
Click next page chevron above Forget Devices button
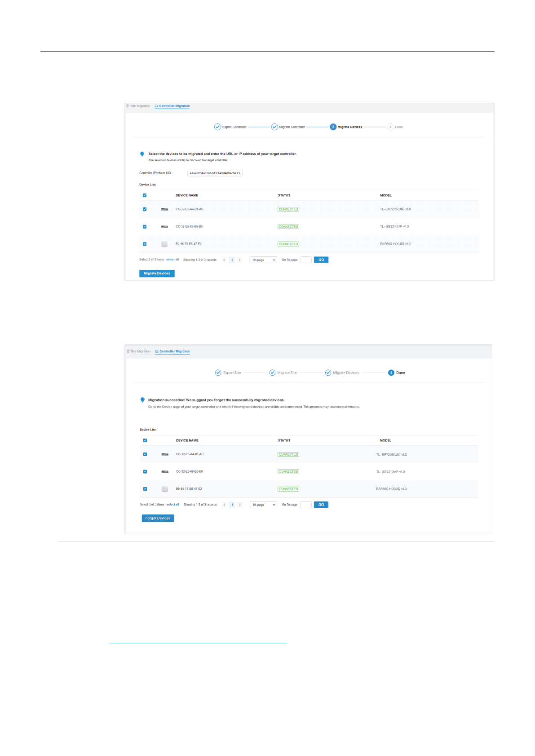(240, 505)
